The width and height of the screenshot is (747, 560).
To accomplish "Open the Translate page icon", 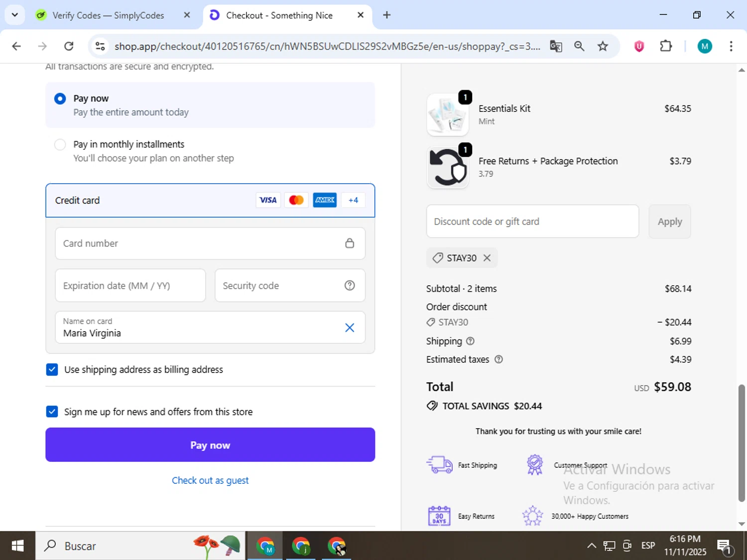I will 556,46.
